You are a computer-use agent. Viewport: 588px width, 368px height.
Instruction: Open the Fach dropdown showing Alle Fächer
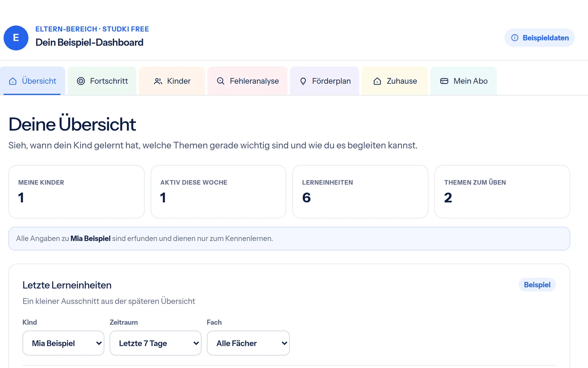point(248,343)
